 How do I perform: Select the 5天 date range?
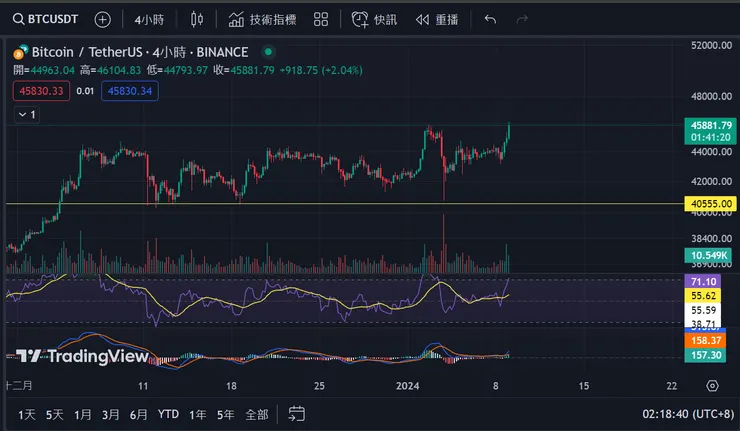pyautogui.click(x=55, y=415)
